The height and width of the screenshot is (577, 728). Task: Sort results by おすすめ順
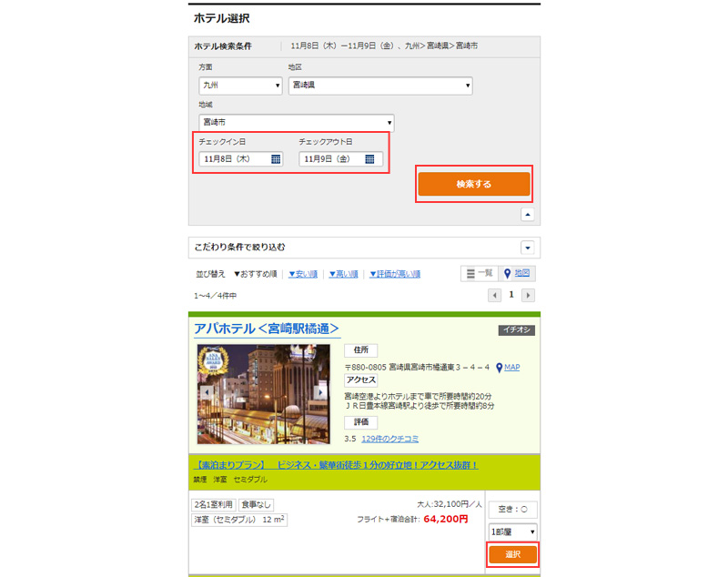coord(256,274)
